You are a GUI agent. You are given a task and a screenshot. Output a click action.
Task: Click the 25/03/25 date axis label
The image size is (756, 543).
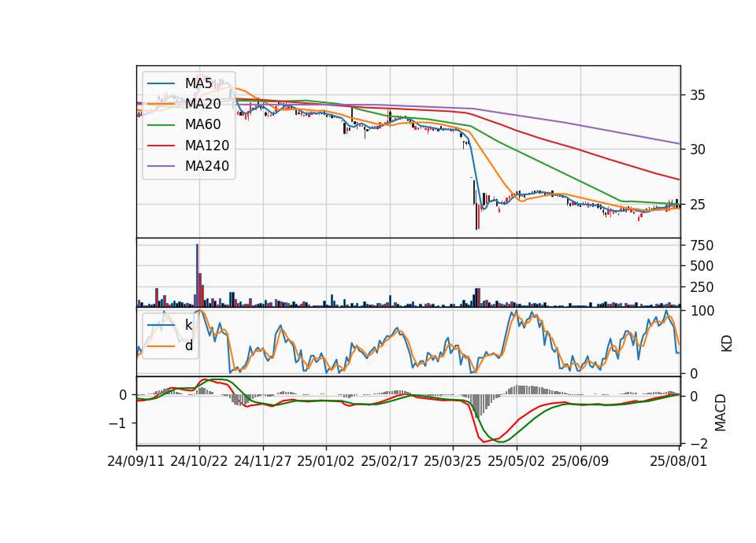[453, 461]
